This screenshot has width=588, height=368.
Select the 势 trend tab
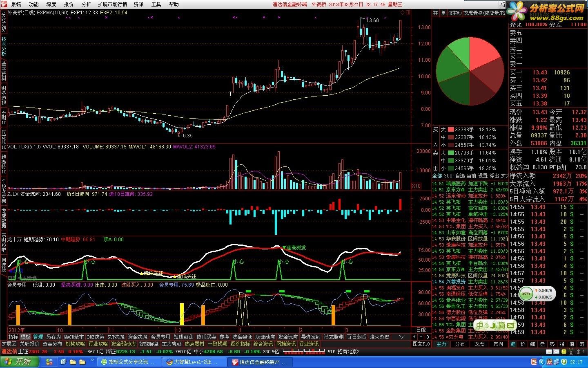[552, 344]
